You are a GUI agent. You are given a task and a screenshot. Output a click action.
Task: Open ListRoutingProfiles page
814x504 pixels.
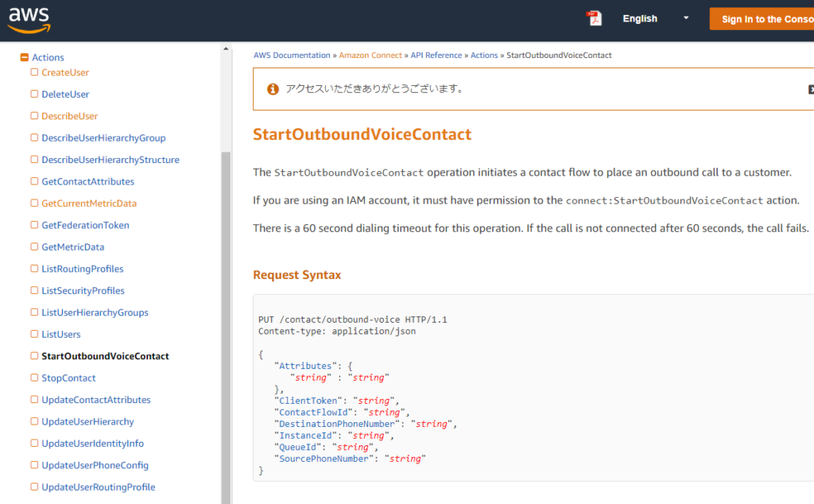82,269
